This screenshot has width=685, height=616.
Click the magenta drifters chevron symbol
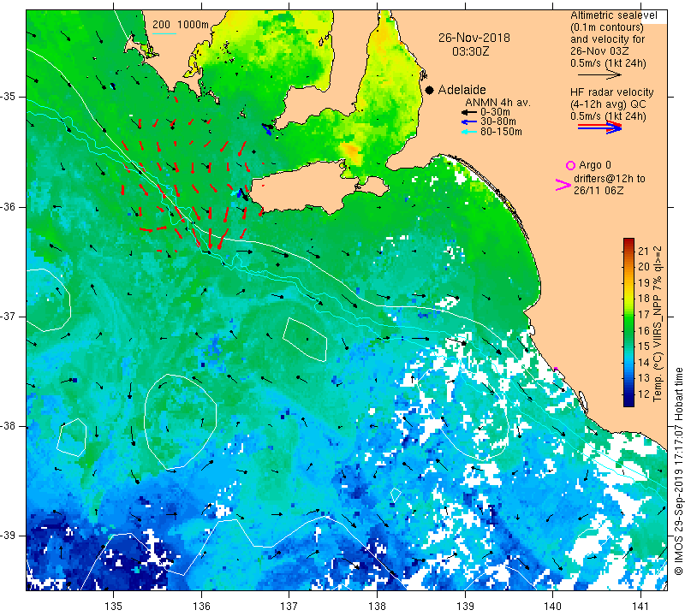pos(563,185)
